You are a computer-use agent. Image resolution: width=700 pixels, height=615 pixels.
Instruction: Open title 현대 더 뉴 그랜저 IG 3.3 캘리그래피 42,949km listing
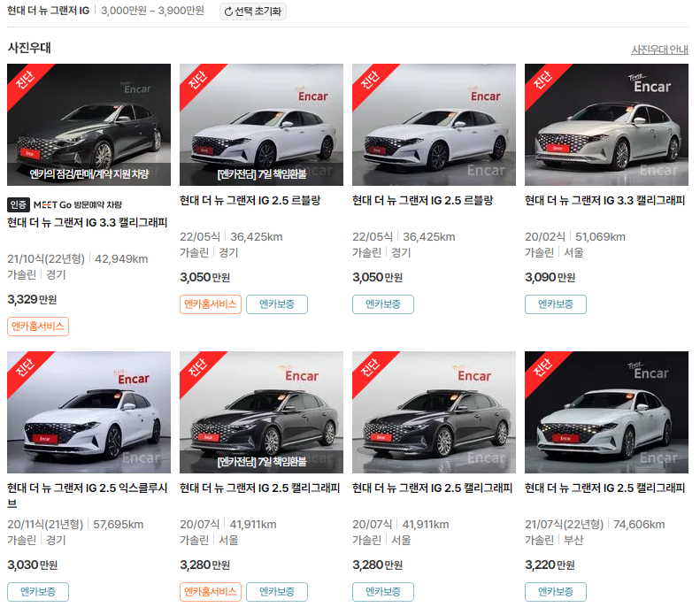coord(87,222)
